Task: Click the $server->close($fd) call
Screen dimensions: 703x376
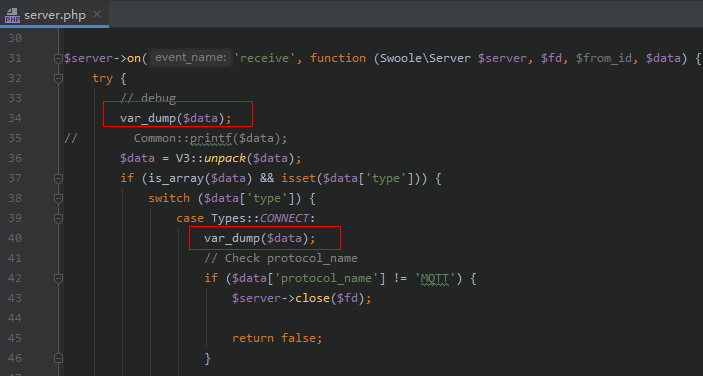Action: 302,298
